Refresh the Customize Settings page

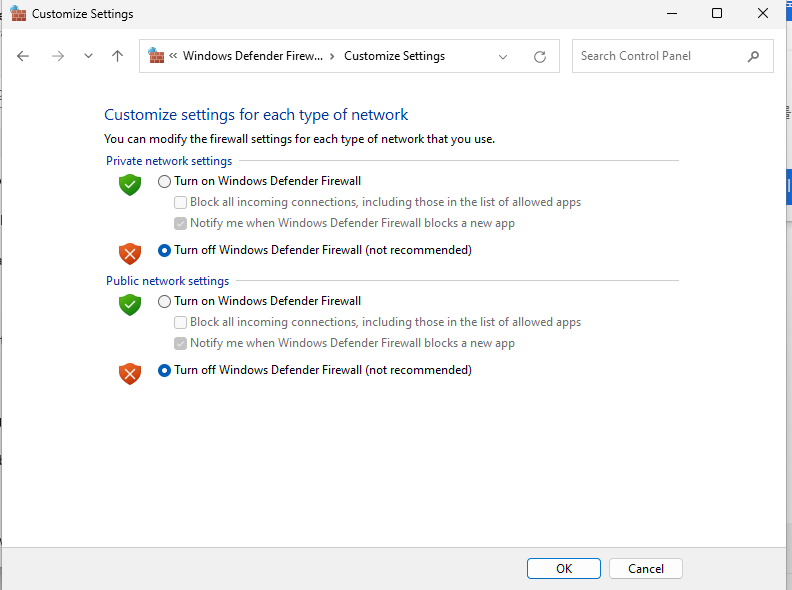tap(540, 57)
